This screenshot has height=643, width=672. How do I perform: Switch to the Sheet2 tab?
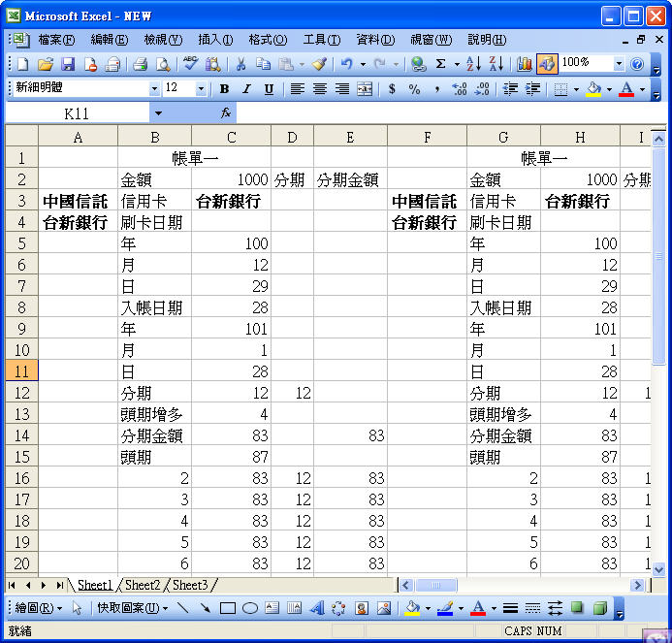click(x=143, y=585)
